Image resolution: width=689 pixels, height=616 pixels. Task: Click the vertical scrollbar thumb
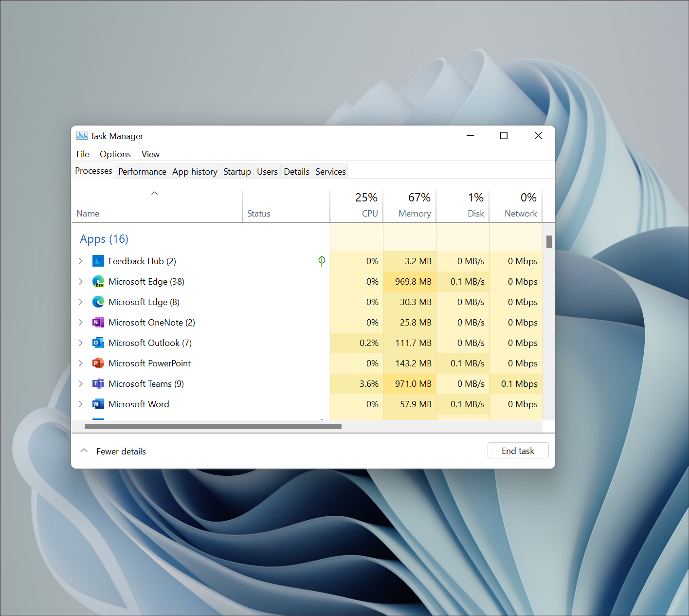click(549, 242)
